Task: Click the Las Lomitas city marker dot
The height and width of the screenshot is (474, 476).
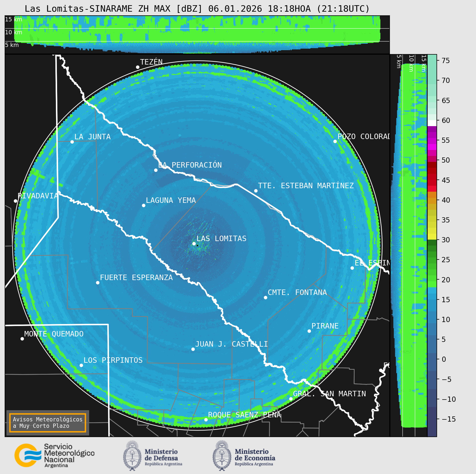Action: click(x=194, y=244)
